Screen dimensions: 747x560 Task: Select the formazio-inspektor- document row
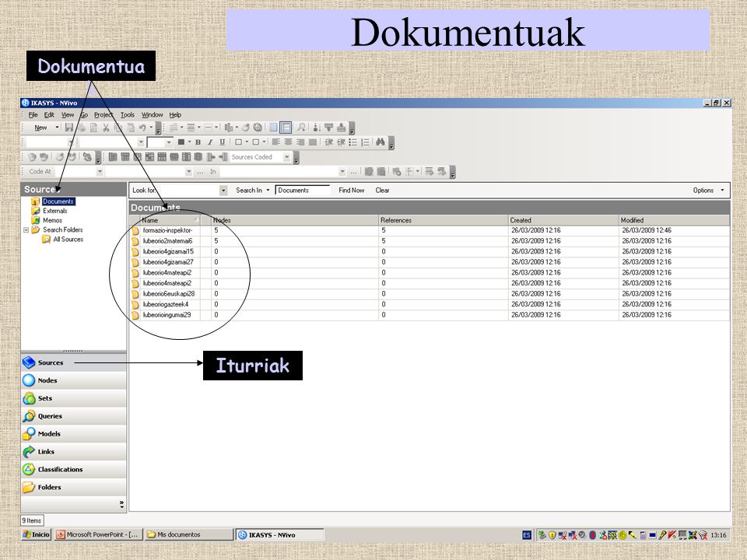tap(429, 230)
